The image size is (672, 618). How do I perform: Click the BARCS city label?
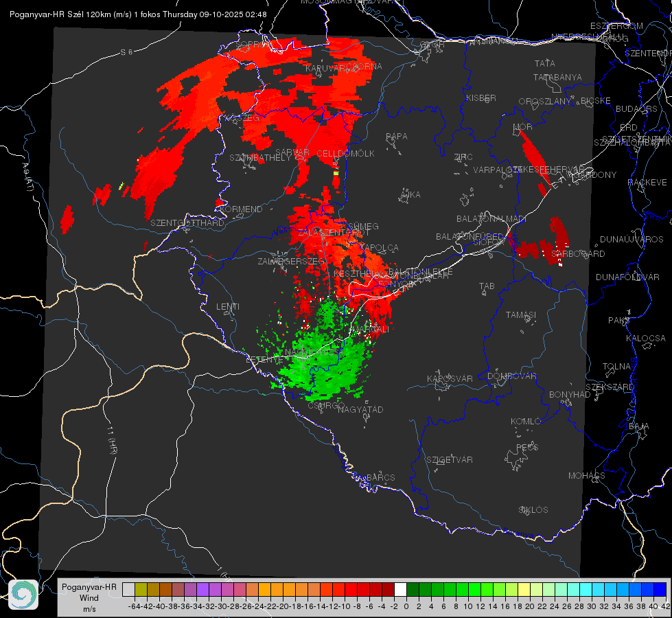pos(380,477)
